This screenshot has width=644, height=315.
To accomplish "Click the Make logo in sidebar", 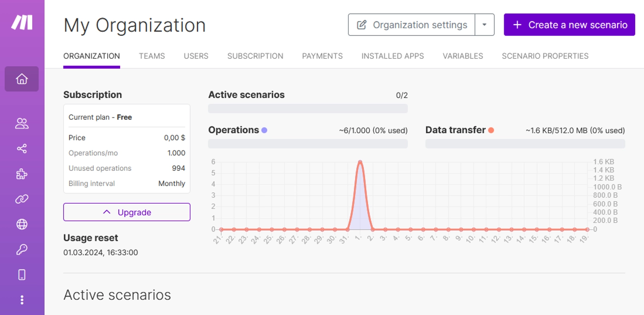I will click(x=22, y=23).
